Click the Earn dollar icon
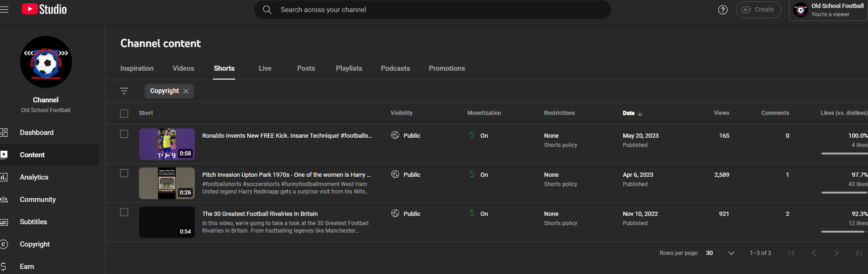 pos(3,267)
